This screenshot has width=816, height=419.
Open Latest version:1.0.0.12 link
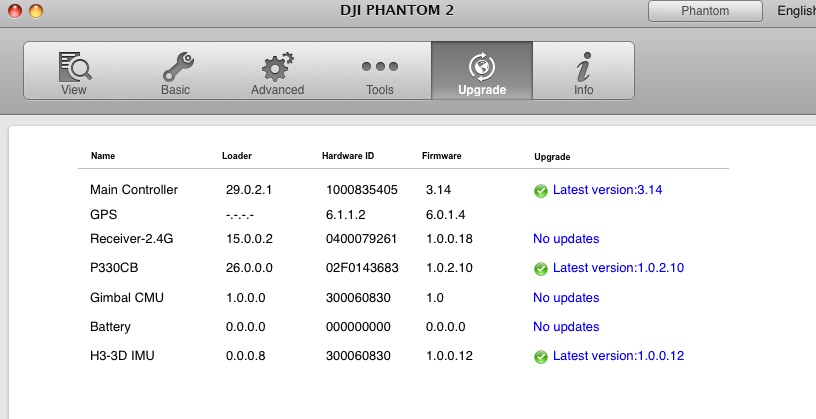(618, 355)
